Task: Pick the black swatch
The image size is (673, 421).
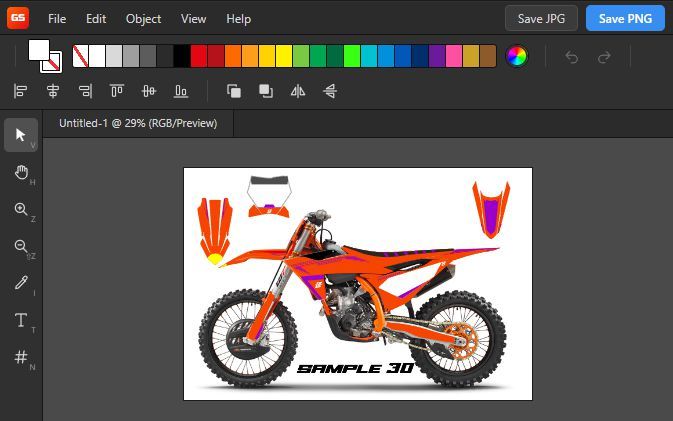Action: [x=182, y=56]
